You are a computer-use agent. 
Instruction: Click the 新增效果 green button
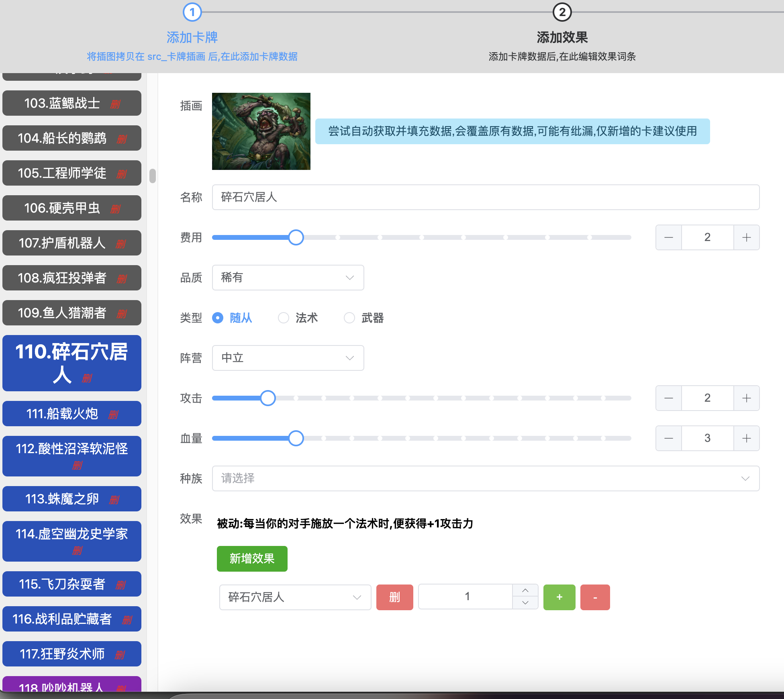click(x=252, y=559)
